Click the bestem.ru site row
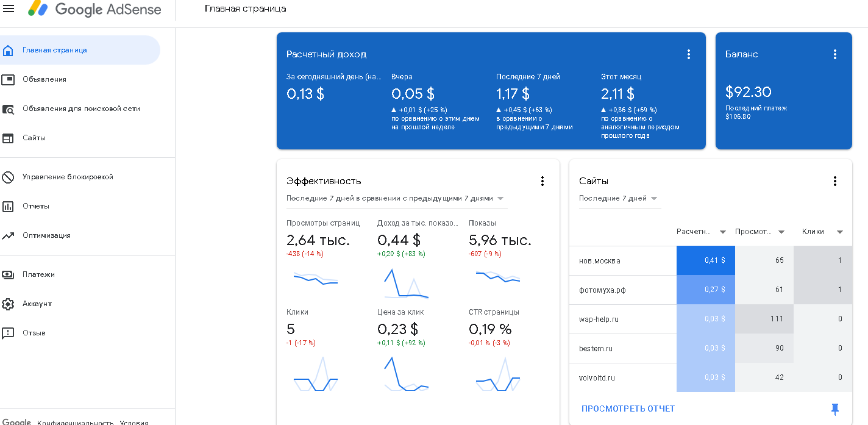This screenshot has width=868, height=425. [x=711, y=348]
